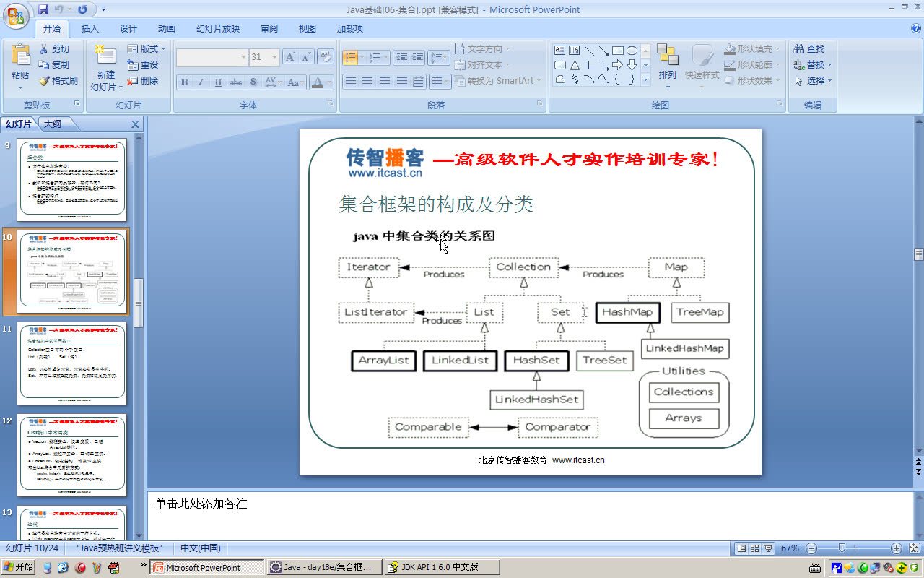The image size is (924, 578).
Task: Click the Windows 开始 start button
Action: [18, 567]
